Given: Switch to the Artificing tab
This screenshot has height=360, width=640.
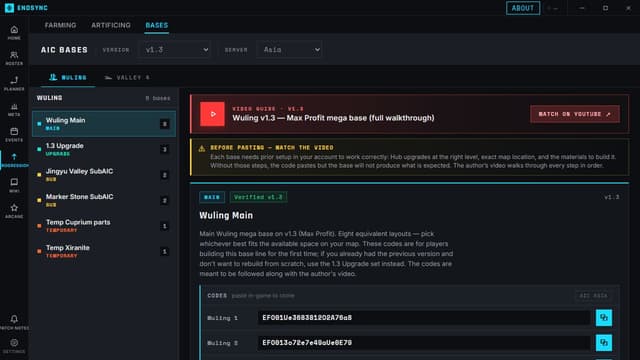Looking at the screenshot, I should (x=111, y=25).
